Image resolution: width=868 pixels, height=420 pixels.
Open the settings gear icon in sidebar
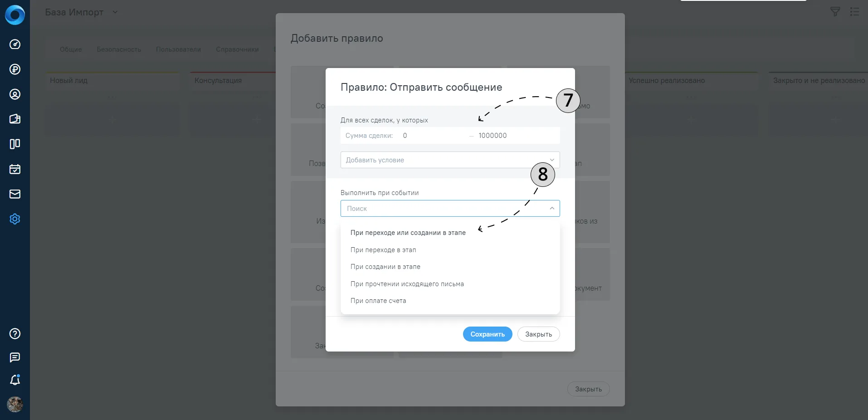[x=15, y=219]
